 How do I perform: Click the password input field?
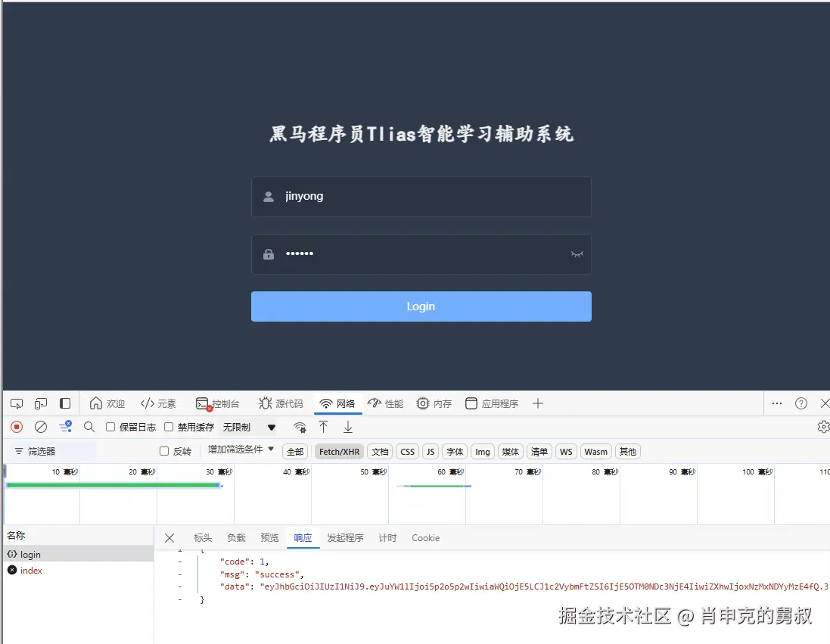(x=421, y=254)
